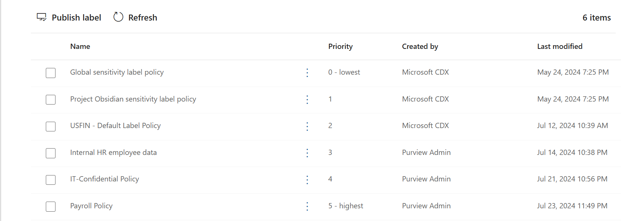Open more actions for USFIN - Default Label Policy
This screenshot has height=221, width=644.
click(307, 126)
